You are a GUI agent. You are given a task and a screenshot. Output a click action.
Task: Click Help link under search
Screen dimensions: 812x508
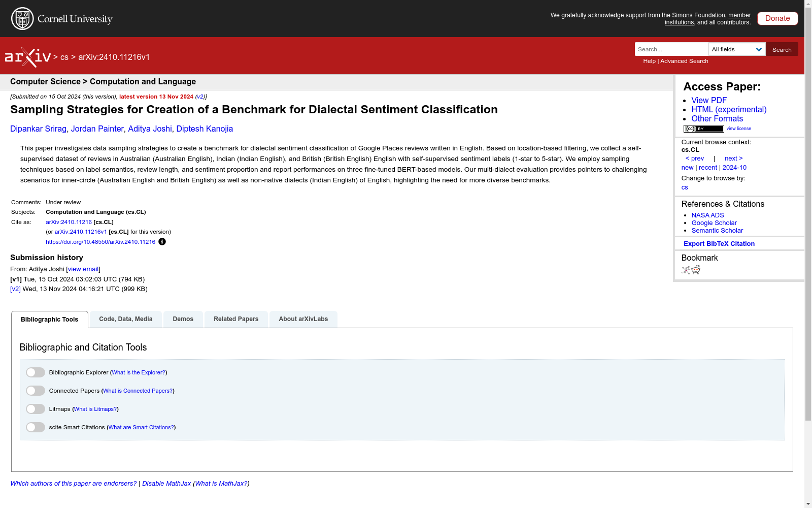649,61
